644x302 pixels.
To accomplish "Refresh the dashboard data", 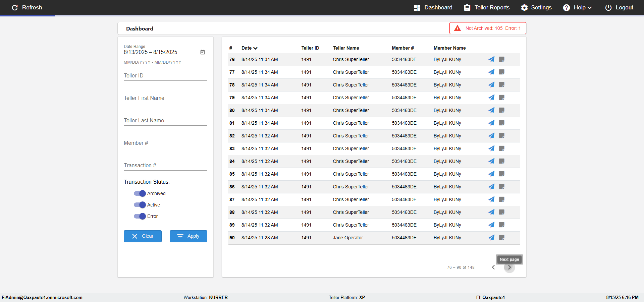I will pos(27,7).
